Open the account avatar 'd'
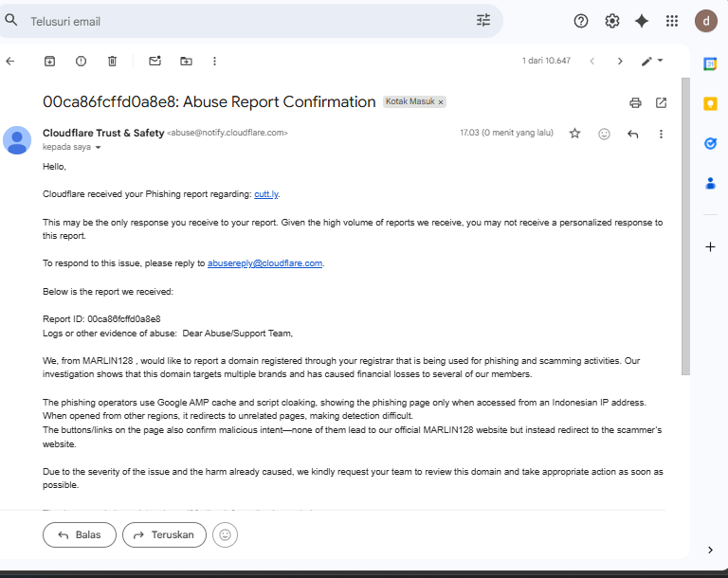 [705, 21]
